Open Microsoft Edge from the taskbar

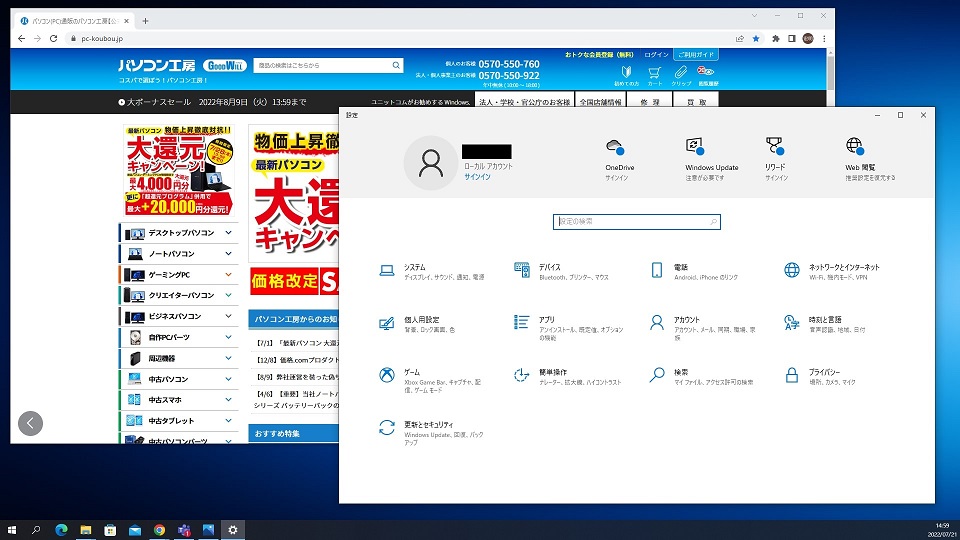coord(61,530)
